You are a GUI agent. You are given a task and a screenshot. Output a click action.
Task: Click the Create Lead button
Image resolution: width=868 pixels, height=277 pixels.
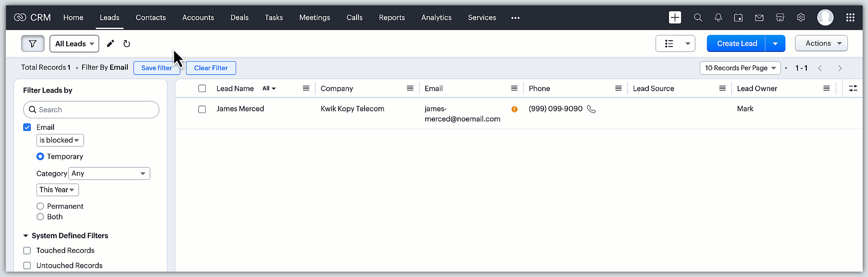(x=736, y=43)
